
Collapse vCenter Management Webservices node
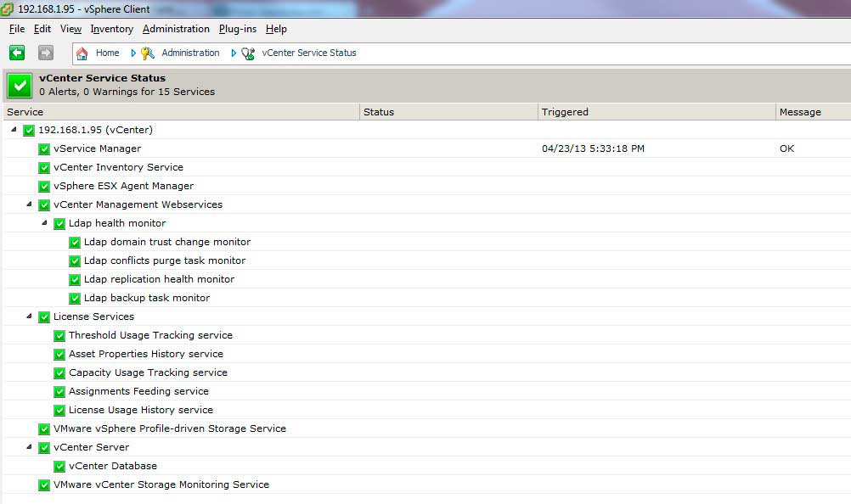tap(30, 204)
